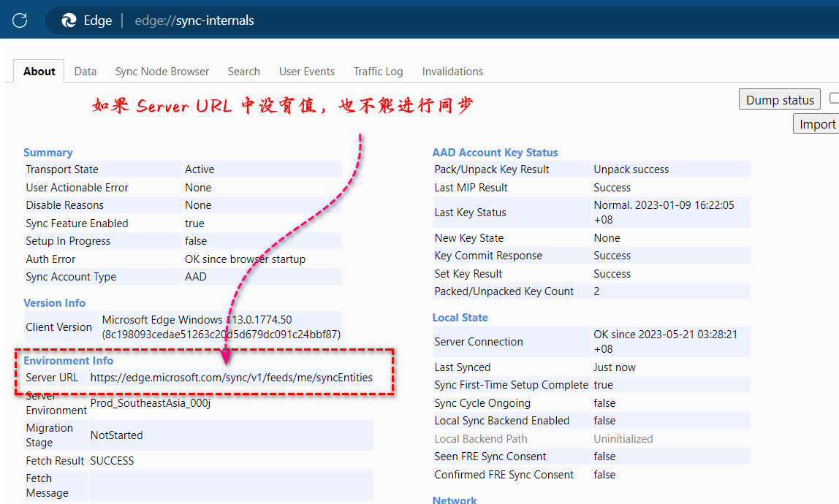
Task: Click the Edge logo icon in address bar
Action: (69, 20)
